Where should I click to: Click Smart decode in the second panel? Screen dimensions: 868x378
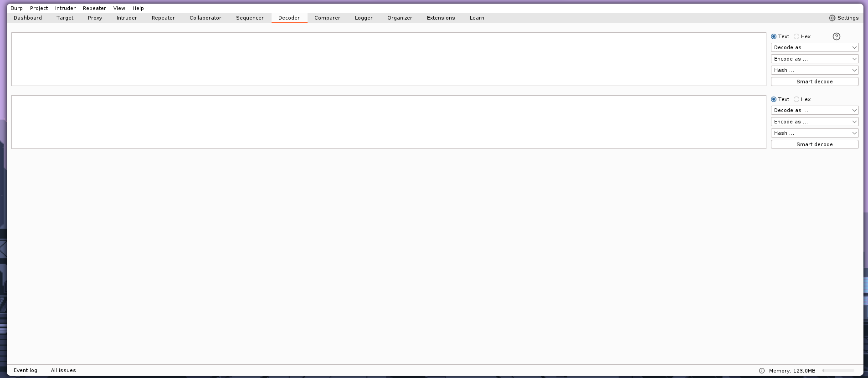[x=815, y=144]
